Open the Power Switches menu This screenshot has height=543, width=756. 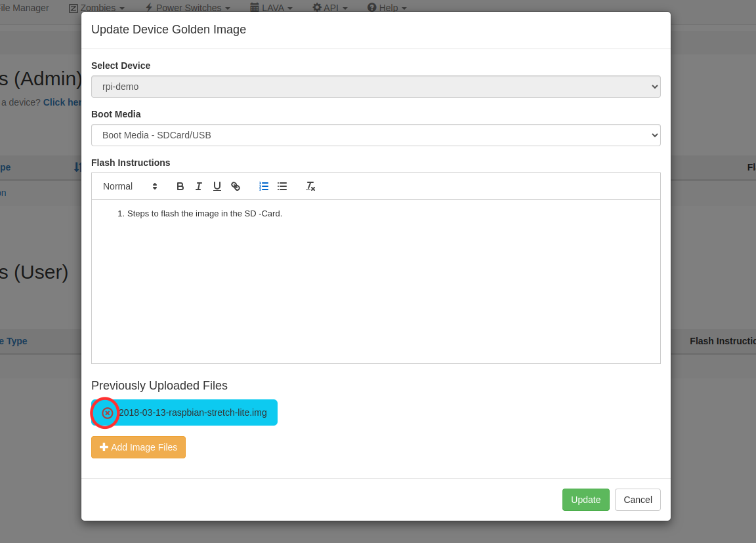(x=188, y=8)
